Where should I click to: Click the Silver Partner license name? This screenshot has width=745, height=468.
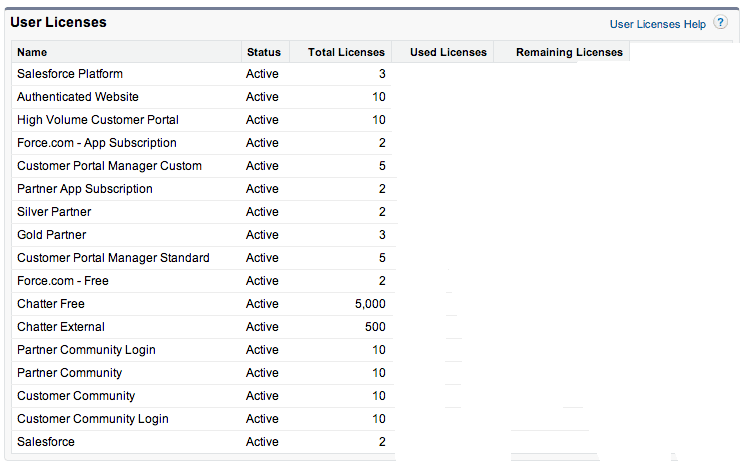(54, 212)
